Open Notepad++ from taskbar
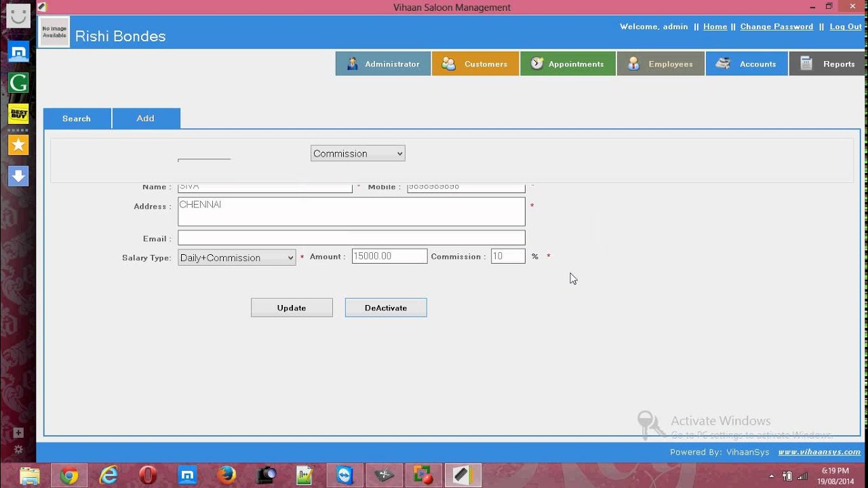The image size is (868, 488). (x=305, y=476)
